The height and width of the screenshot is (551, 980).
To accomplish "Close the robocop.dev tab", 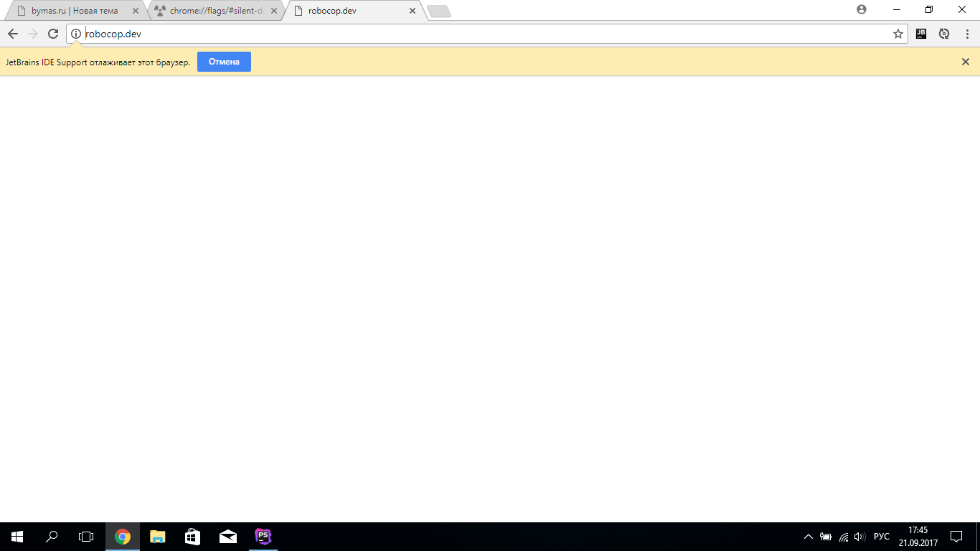I will 412,11.
